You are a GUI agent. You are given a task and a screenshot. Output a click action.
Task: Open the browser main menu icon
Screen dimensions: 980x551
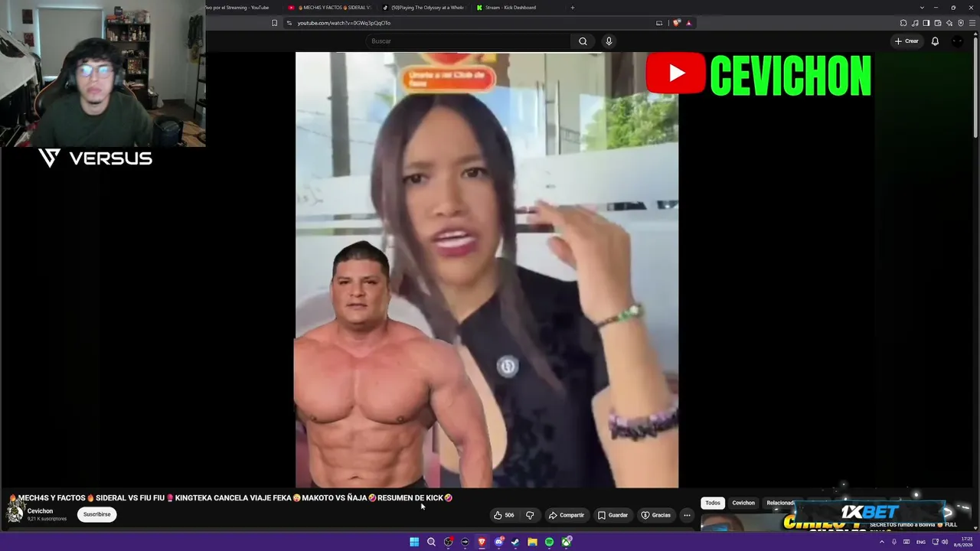pyautogui.click(x=972, y=23)
